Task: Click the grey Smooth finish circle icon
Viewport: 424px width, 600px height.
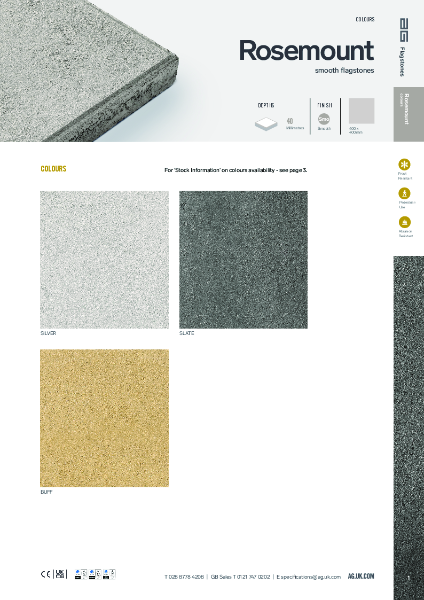Action: 324,119
